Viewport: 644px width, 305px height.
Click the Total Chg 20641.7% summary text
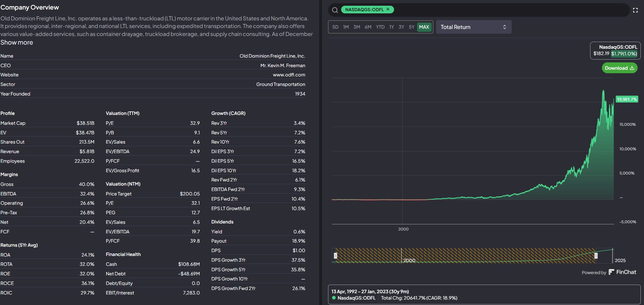(419, 298)
